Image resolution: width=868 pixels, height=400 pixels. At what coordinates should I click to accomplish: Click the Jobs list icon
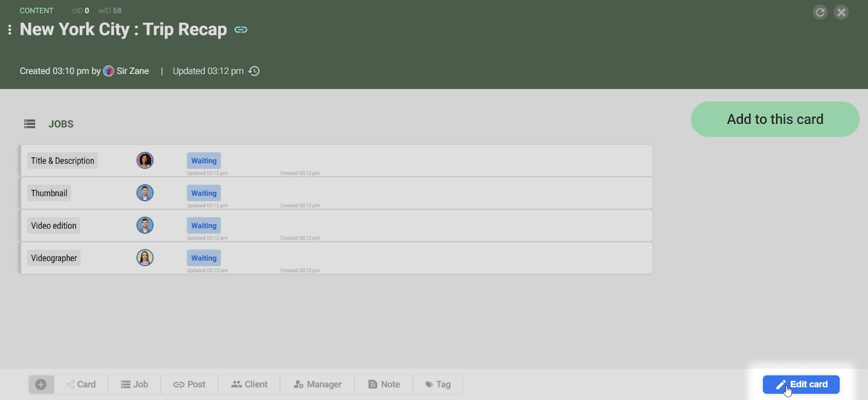(x=30, y=124)
